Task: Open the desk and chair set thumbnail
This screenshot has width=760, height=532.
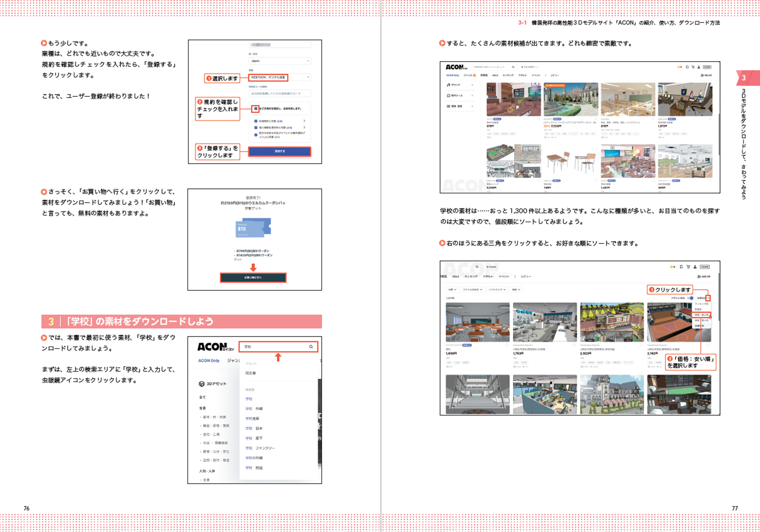Action: coord(570,161)
